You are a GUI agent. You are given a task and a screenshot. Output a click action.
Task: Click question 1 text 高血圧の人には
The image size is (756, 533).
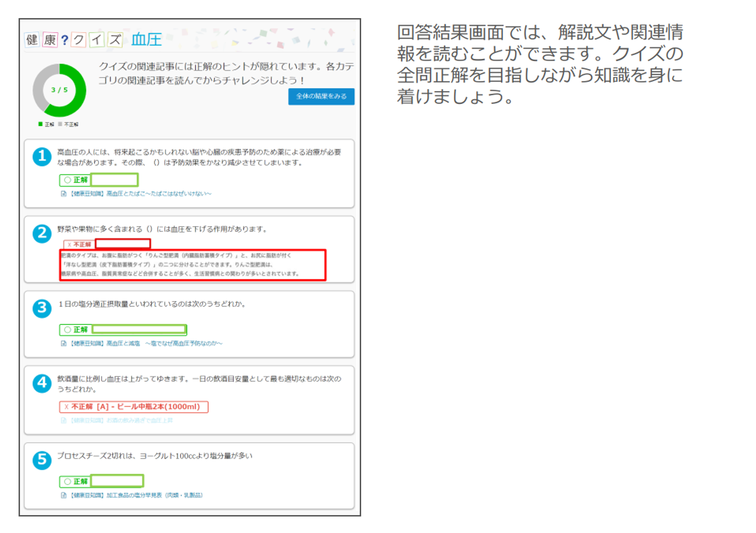pyautogui.click(x=199, y=157)
